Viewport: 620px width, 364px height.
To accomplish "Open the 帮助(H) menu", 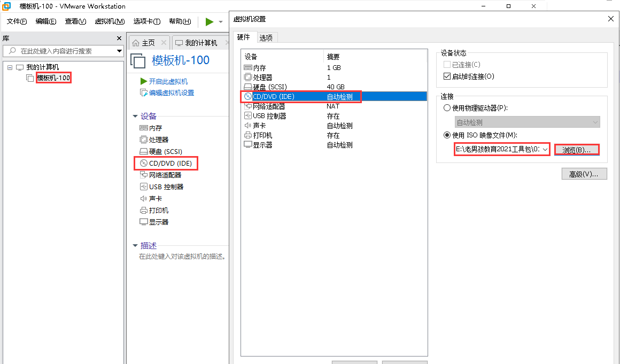I will [x=180, y=21].
